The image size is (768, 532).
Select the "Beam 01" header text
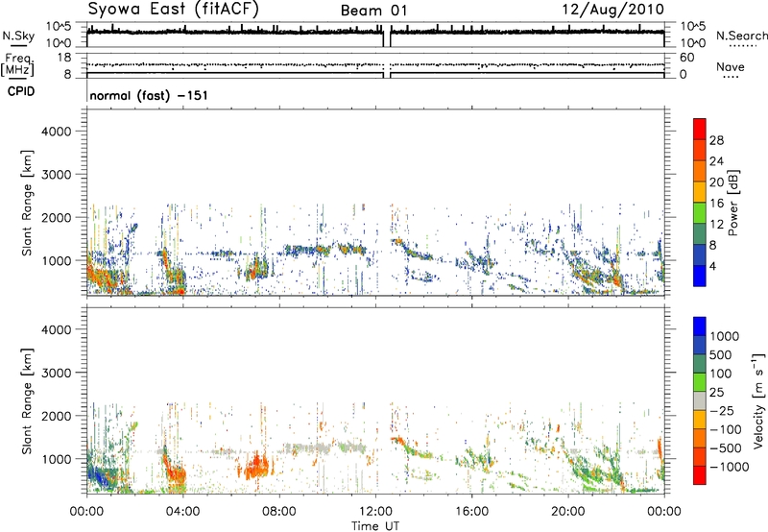(x=373, y=11)
